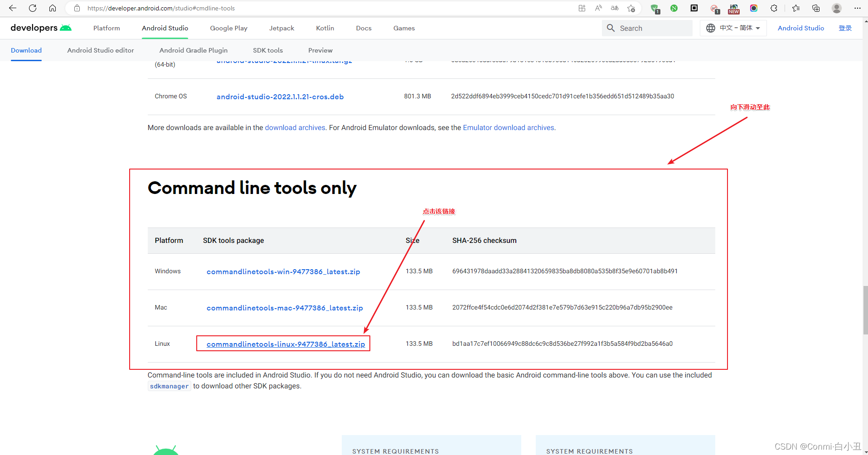This screenshot has height=455, width=868.
Task: Click the SHA-256 checksum column header
Action: pyautogui.click(x=484, y=241)
